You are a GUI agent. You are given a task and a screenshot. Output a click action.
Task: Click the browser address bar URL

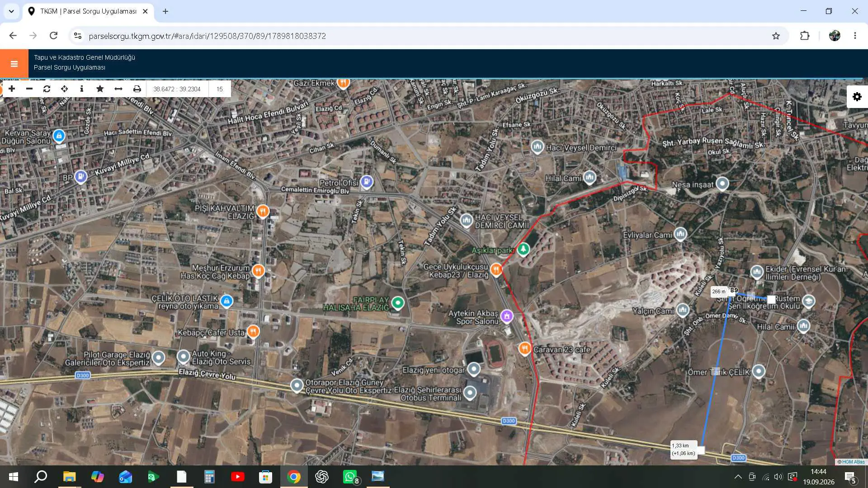click(207, 36)
